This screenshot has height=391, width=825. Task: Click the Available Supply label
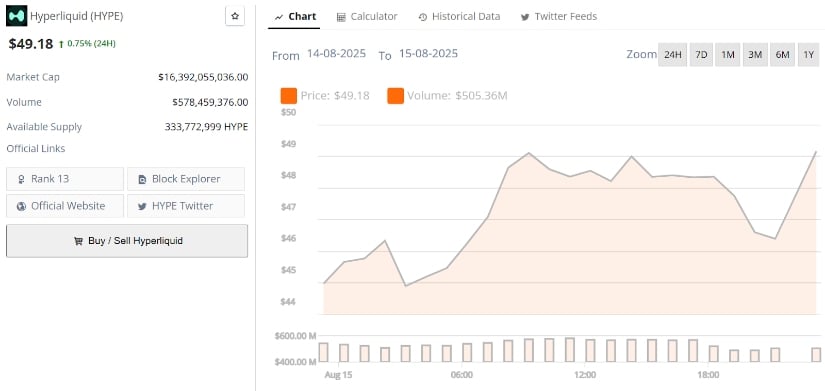(x=44, y=127)
